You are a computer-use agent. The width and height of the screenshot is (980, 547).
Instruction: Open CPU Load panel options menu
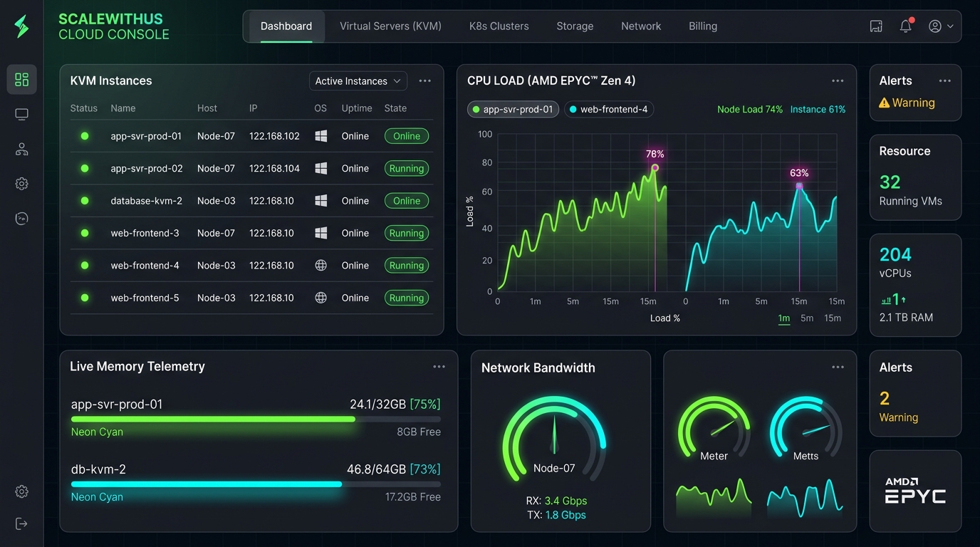click(x=838, y=81)
